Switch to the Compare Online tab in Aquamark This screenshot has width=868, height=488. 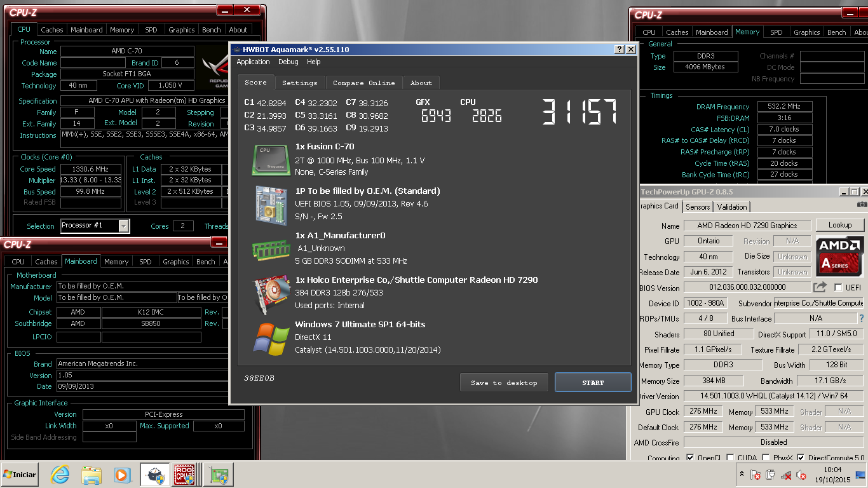tap(364, 83)
